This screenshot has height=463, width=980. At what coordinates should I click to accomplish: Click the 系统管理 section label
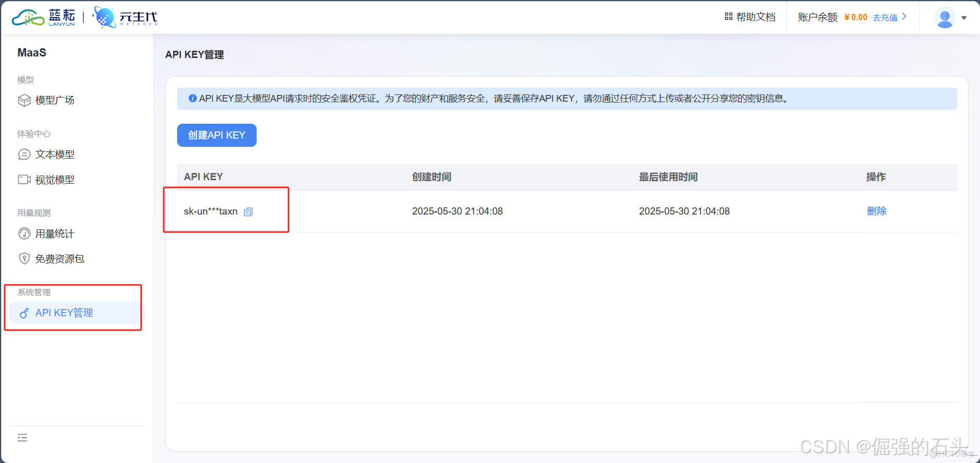34,292
